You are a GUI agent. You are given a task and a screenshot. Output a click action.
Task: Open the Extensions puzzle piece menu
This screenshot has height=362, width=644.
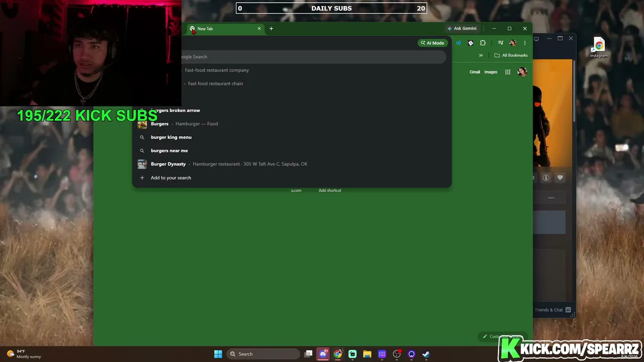tap(483, 43)
